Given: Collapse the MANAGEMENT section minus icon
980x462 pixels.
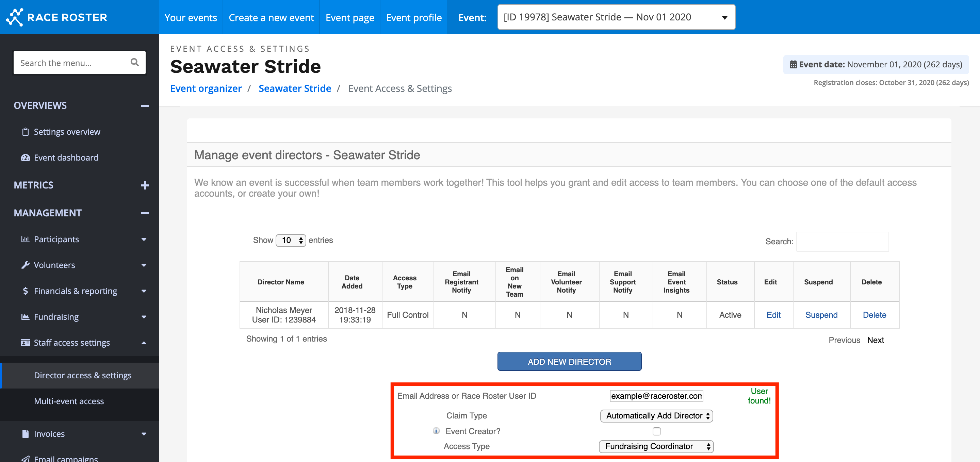Looking at the screenshot, I should tap(145, 213).
